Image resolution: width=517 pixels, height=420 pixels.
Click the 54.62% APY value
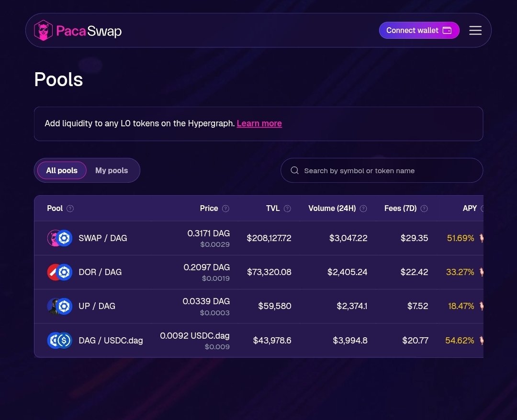tap(460, 340)
